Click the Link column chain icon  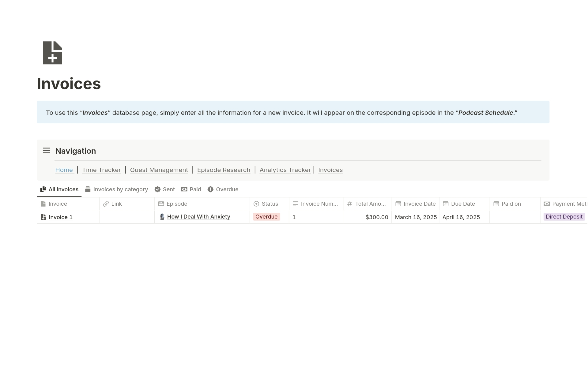[106, 204]
